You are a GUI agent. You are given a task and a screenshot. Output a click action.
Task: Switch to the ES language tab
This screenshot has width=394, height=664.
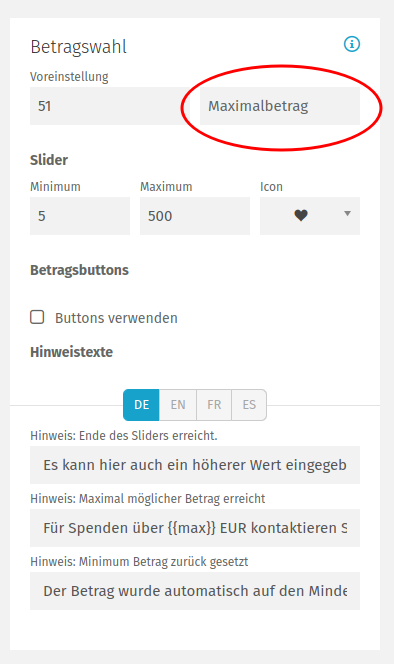(249, 405)
